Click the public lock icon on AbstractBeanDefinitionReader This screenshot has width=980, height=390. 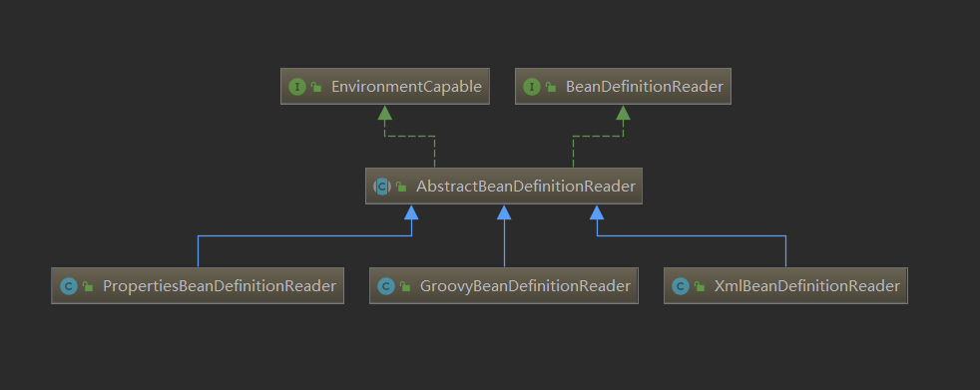(401, 187)
